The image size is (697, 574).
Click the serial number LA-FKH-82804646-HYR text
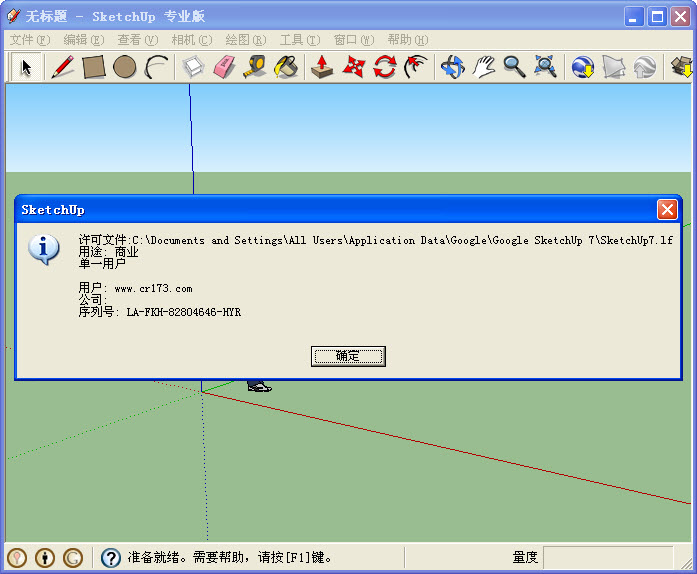184,312
